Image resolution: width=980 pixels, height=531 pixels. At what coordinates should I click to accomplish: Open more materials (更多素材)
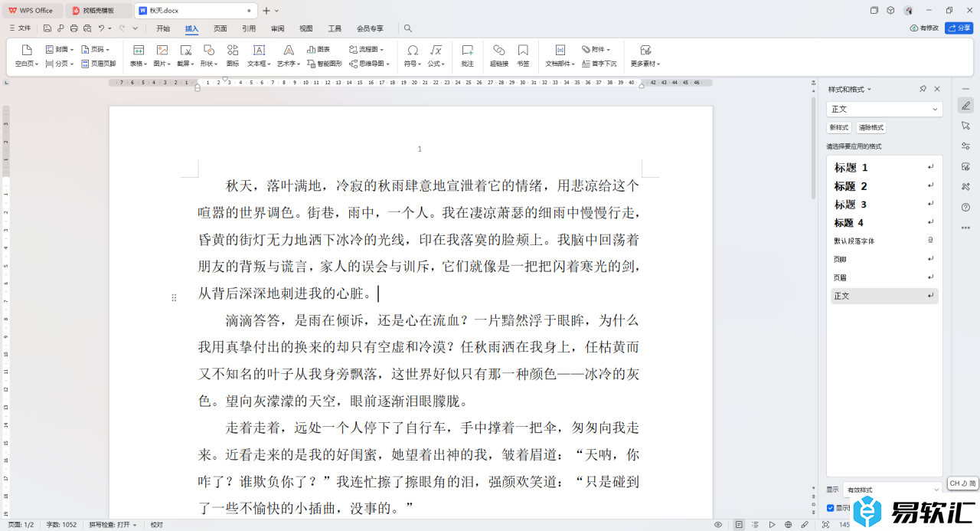pos(645,56)
